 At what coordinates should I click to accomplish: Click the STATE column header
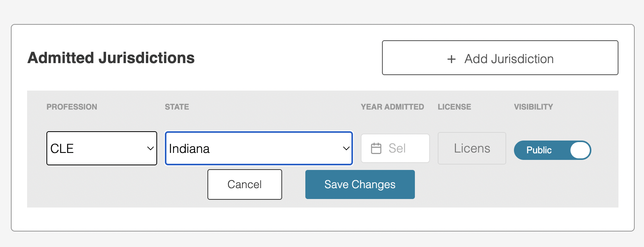[x=177, y=107]
